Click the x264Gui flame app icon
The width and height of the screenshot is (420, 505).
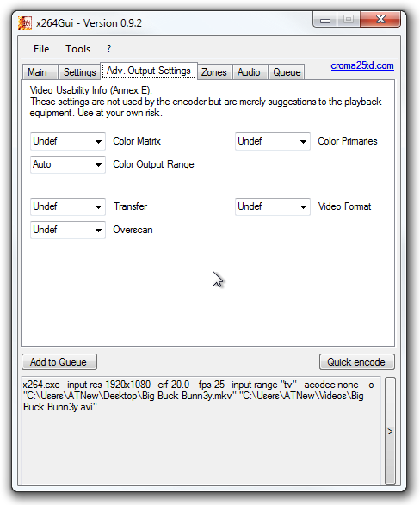pos(25,23)
